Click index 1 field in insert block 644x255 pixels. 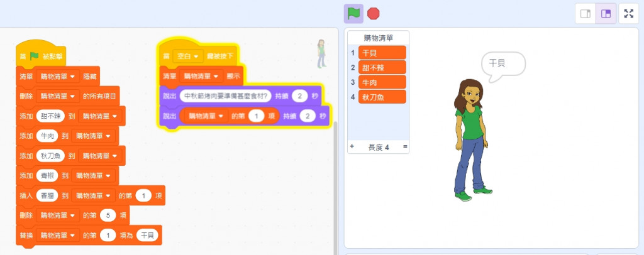144,195
